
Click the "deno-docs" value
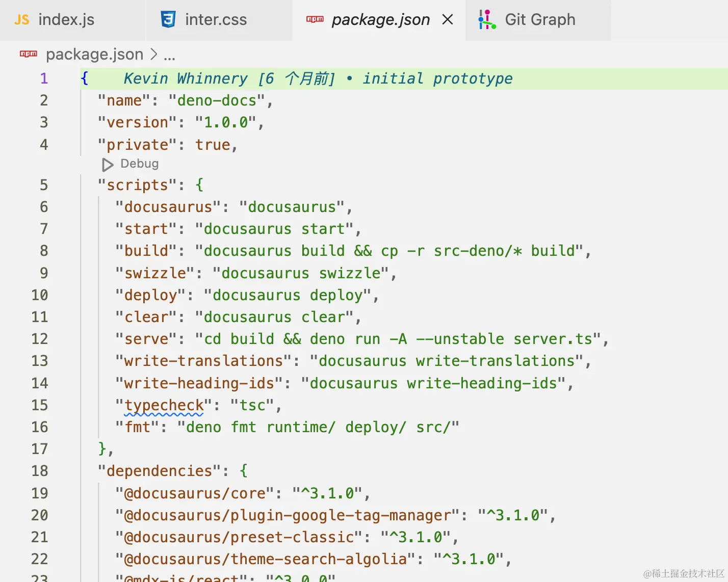coord(217,100)
